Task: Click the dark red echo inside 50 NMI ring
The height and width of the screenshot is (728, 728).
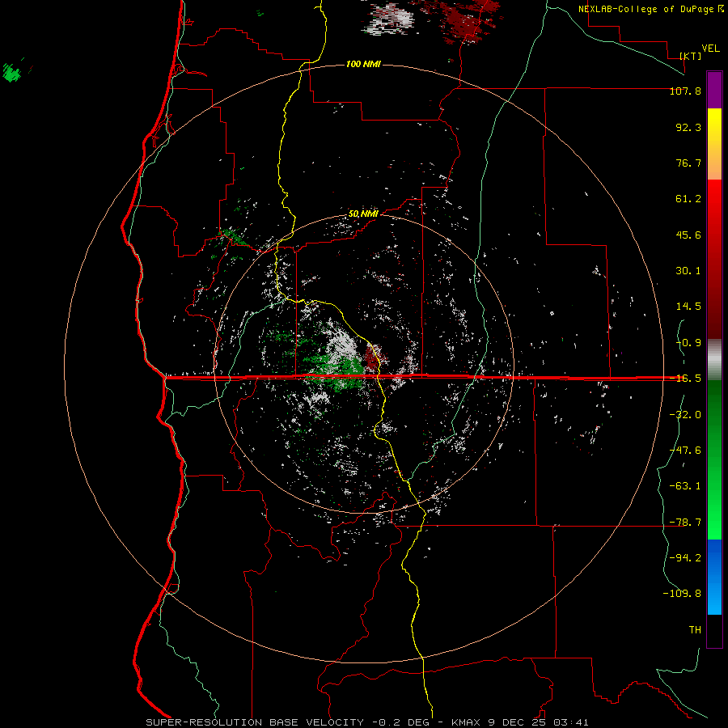Action: click(x=371, y=358)
